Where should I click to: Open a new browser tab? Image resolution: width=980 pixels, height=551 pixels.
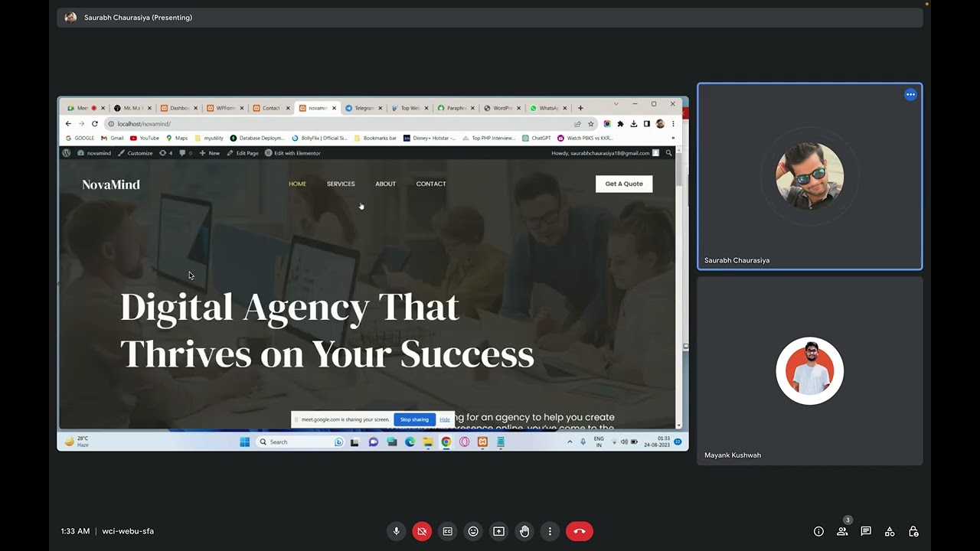tap(580, 108)
